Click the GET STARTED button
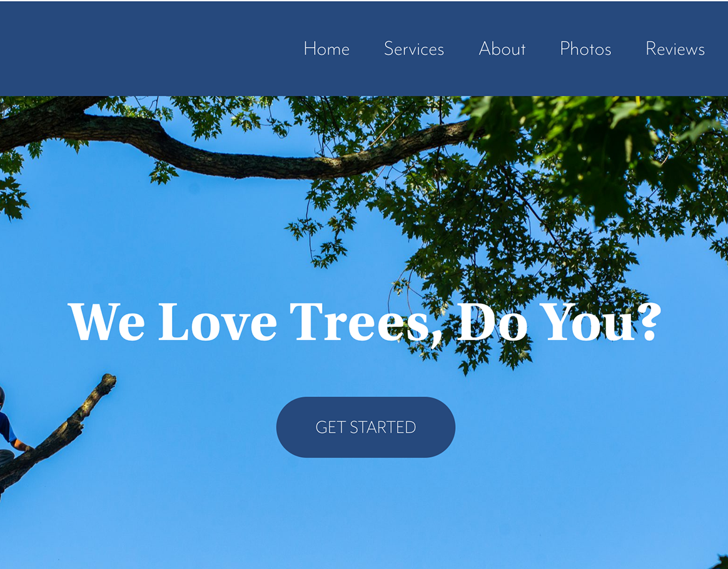 point(366,427)
